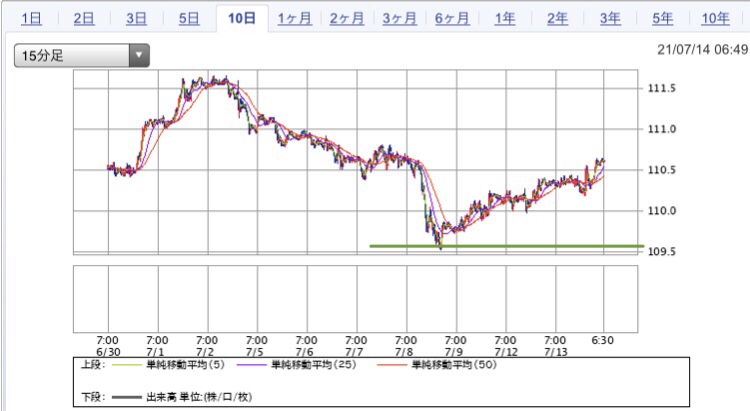The image size is (750, 411).
Task: Click the 110.0 price axis label
Action: (x=662, y=211)
